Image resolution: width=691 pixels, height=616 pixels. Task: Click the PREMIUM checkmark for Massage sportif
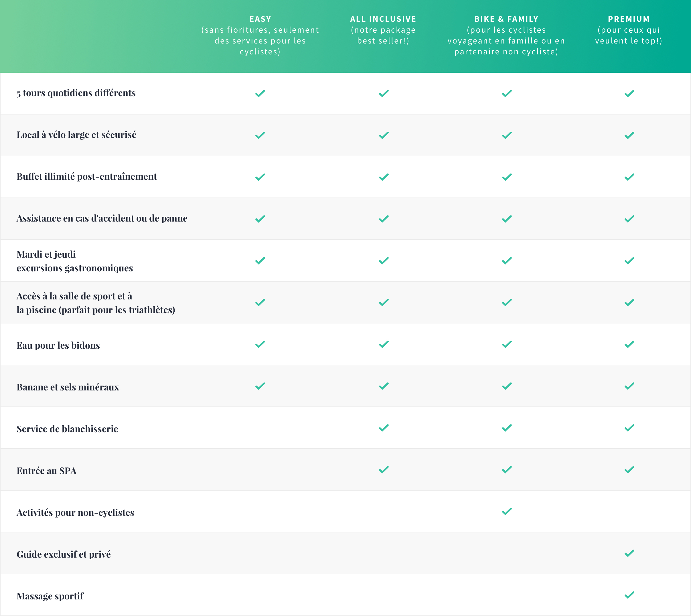(x=629, y=595)
